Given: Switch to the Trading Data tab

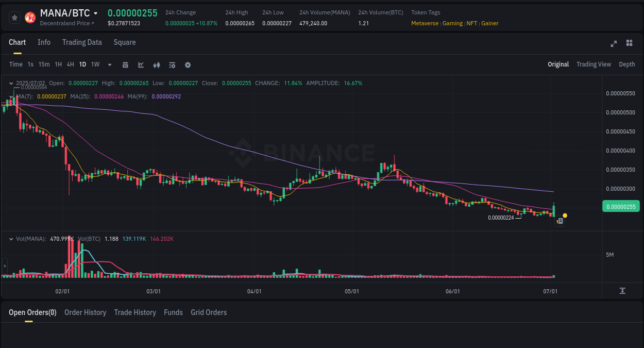Looking at the screenshot, I should [x=82, y=42].
